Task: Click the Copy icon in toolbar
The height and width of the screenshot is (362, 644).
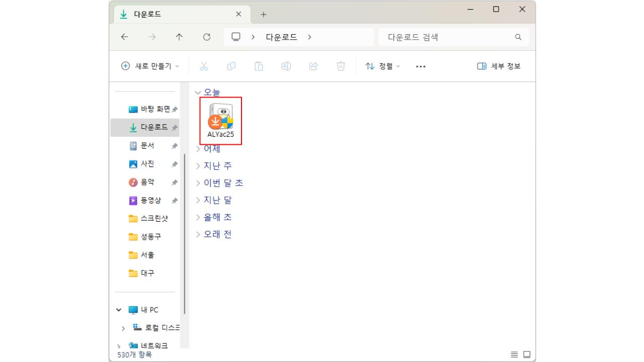Action: (231, 66)
